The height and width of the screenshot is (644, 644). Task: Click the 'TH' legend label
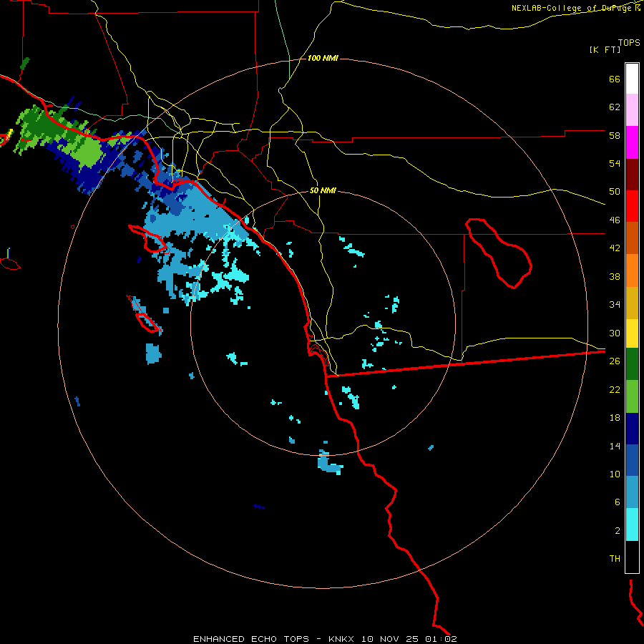point(615,559)
